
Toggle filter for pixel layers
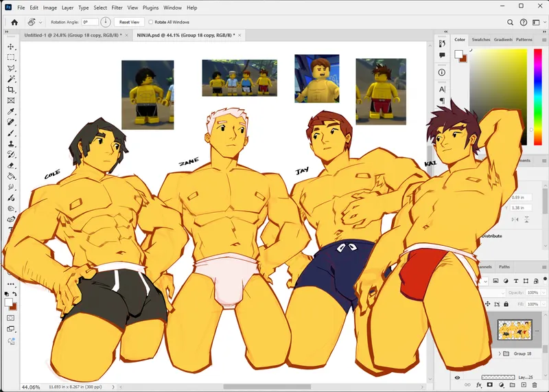click(495, 281)
